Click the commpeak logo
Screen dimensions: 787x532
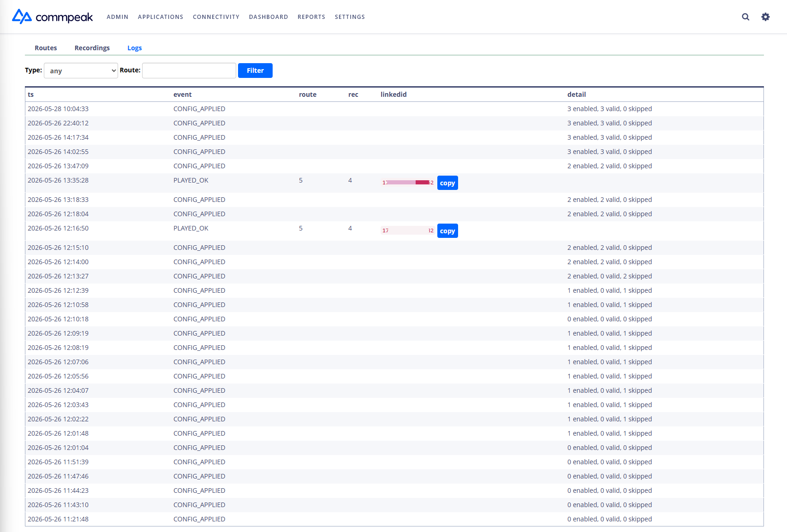point(52,17)
